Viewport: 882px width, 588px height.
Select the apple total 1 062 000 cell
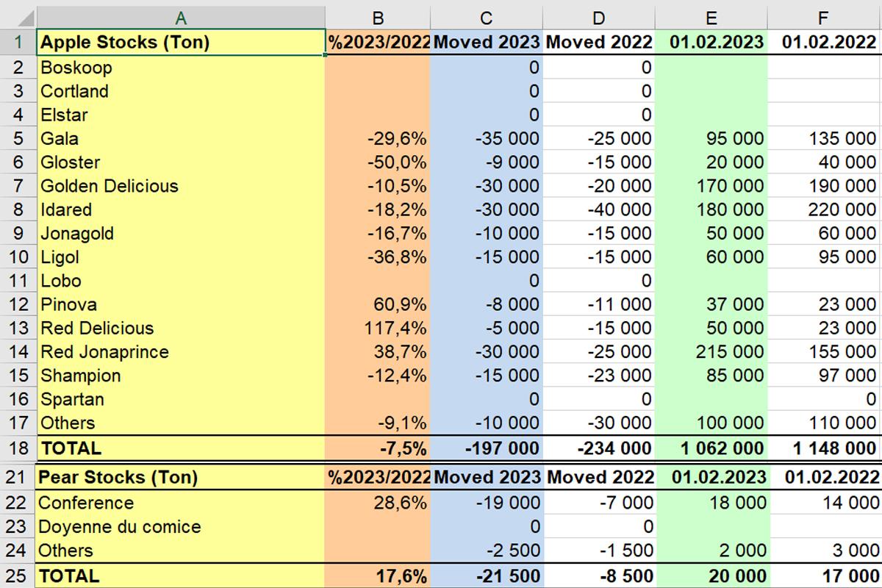(x=711, y=448)
